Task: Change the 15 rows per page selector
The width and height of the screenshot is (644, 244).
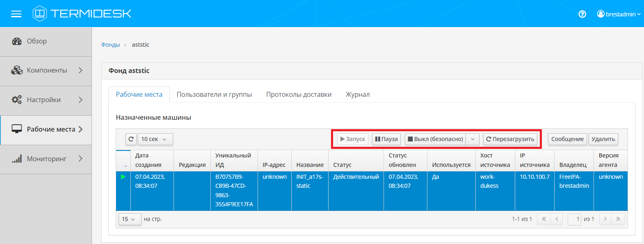Action: 128,219
